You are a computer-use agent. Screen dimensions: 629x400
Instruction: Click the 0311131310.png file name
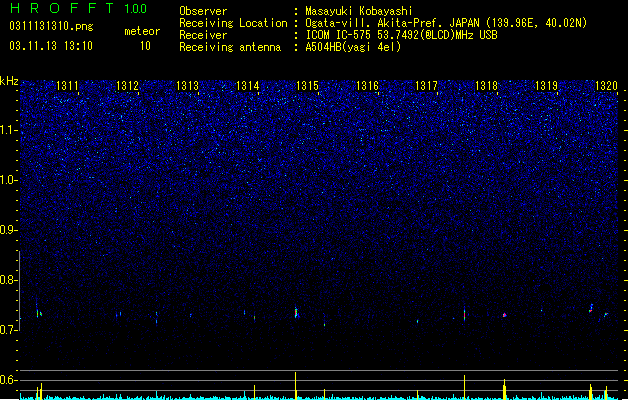coord(51,26)
